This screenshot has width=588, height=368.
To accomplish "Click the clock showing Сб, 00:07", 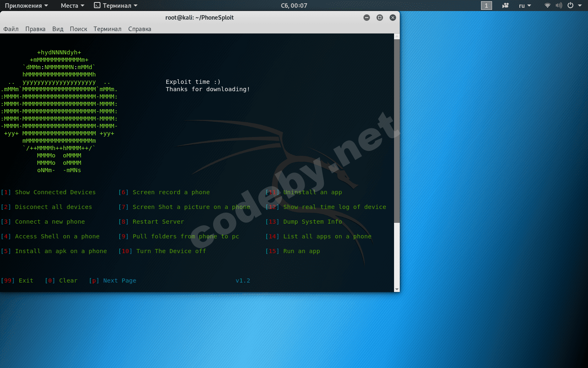I will (294, 6).
